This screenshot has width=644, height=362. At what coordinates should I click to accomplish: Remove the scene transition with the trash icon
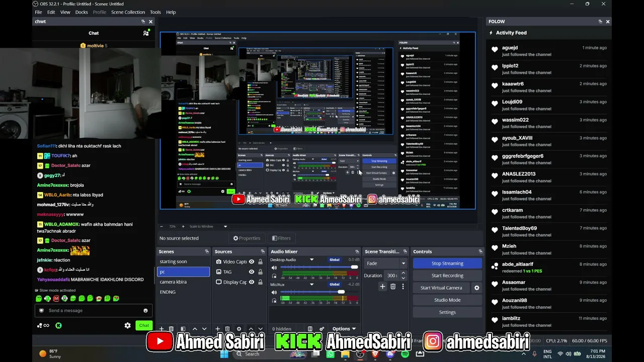point(393,287)
